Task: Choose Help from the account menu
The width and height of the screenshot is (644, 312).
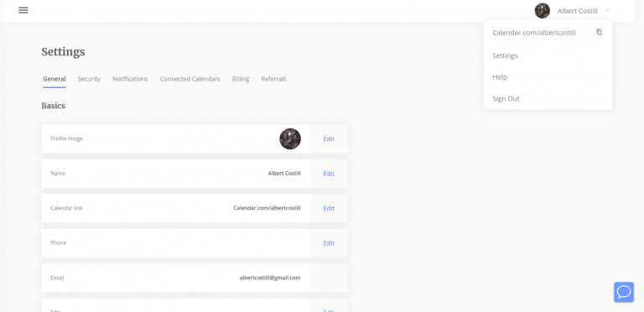Action: 500,77
